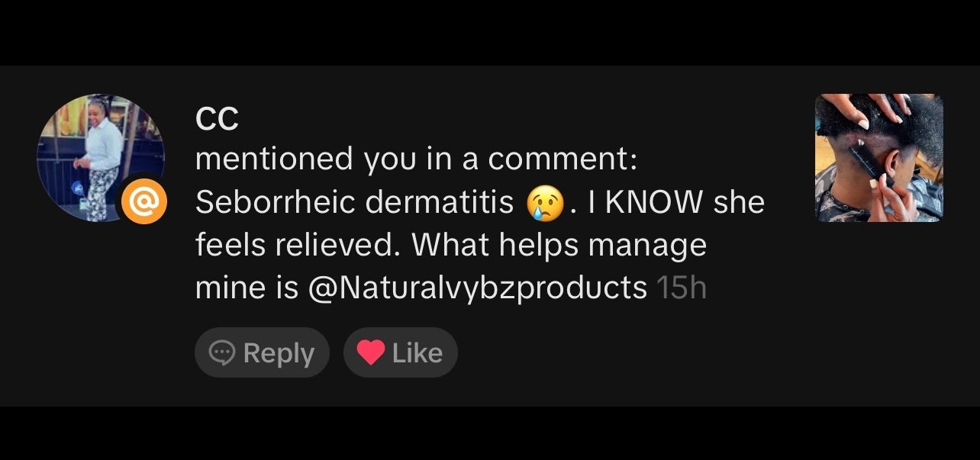Screen dimensions: 980x460
Task: Click the crying face emoji
Action: point(545,203)
